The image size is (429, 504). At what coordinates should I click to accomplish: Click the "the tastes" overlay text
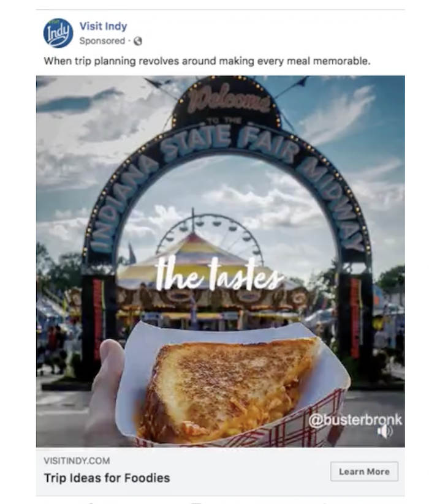(x=219, y=274)
